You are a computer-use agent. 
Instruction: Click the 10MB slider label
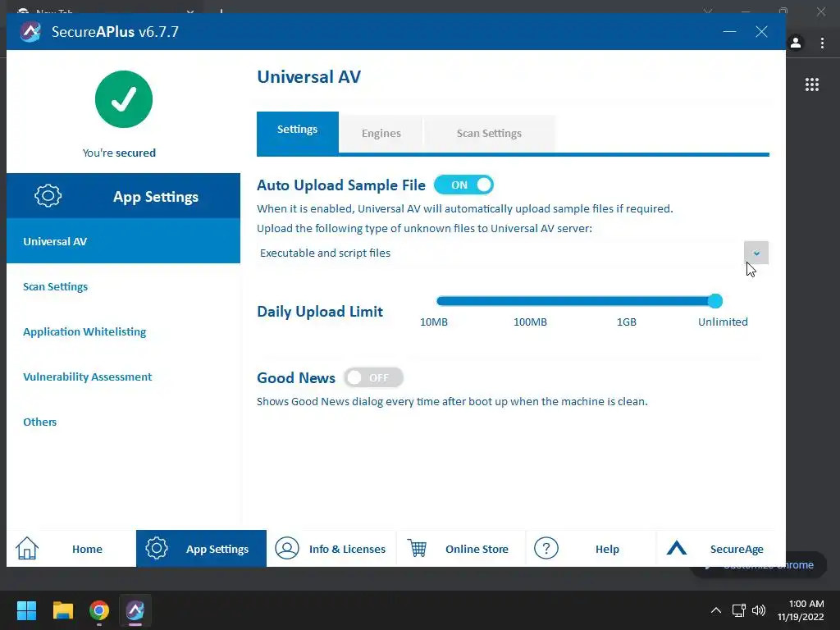[x=433, y=322]
